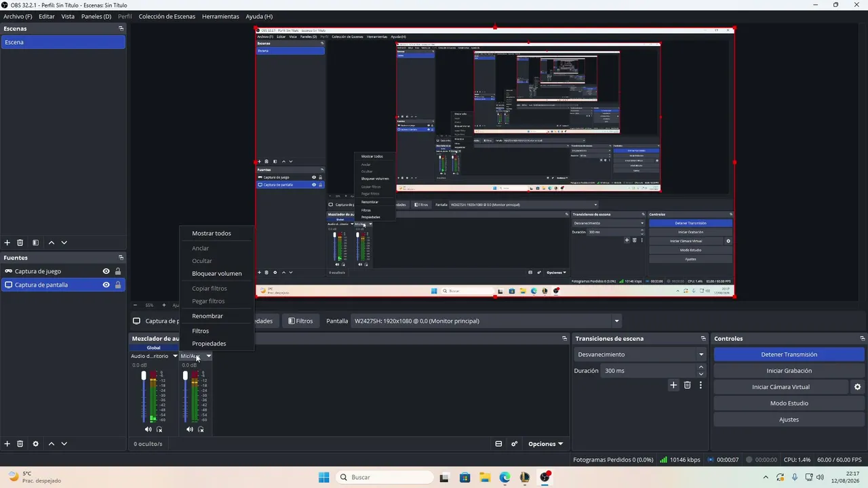Viewport: 868px width, 488px height.
Task: Mute the Mic/Aux channel
Action: (x=190, y=429)
